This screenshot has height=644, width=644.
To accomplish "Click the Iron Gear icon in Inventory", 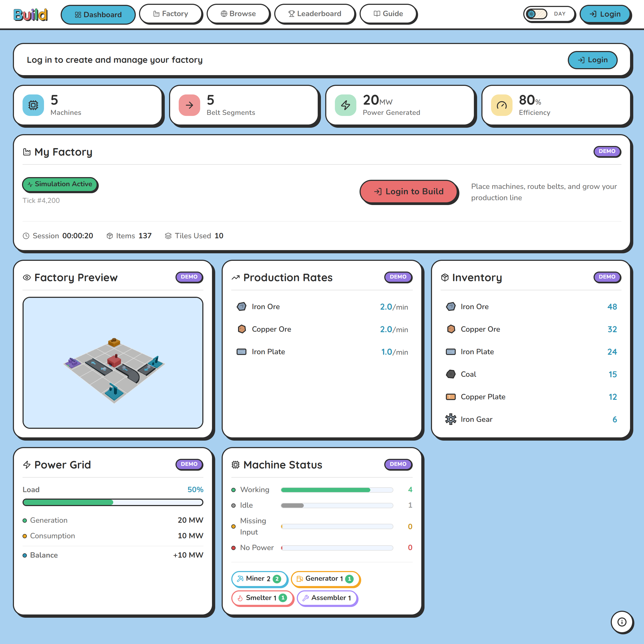I will click(451, 419).
